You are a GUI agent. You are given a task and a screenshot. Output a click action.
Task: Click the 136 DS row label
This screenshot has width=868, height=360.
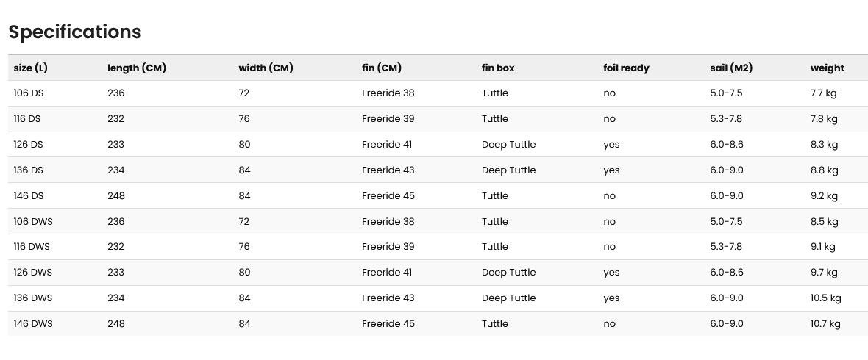28,170
